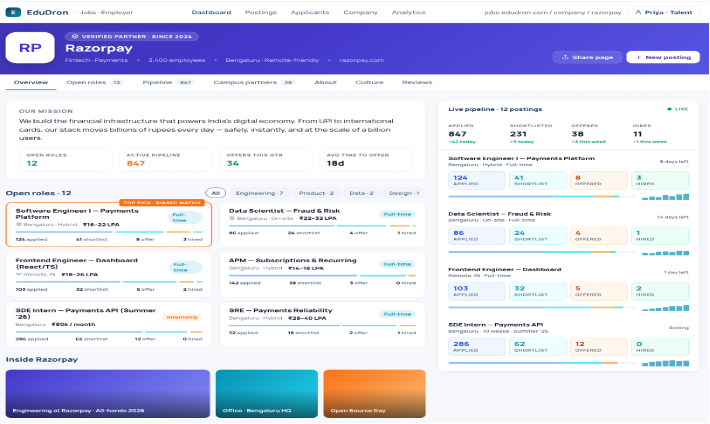
Task: Go to Postings in top navigation
Action: 261,12
